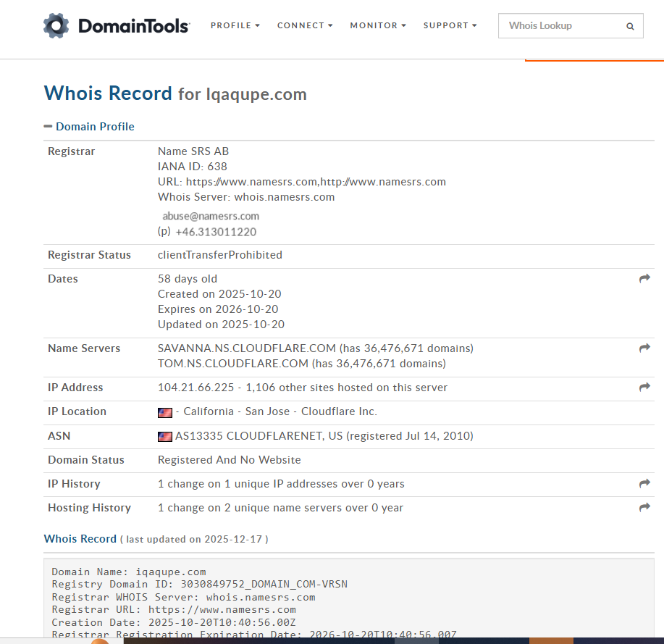The width and height of the screenshot is (664, 644).
Task: Click the 'Name Servers' row label
Action: click(x=84, y=348)
